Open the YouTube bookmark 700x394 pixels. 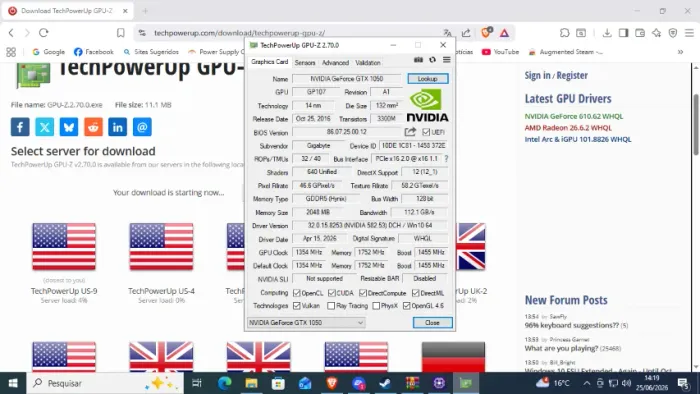tap(500, 52)
